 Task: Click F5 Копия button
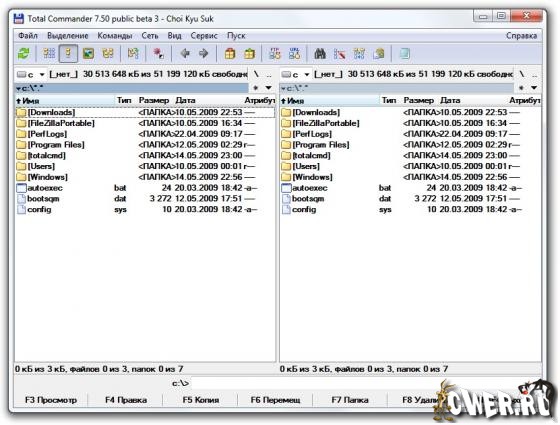201,400
